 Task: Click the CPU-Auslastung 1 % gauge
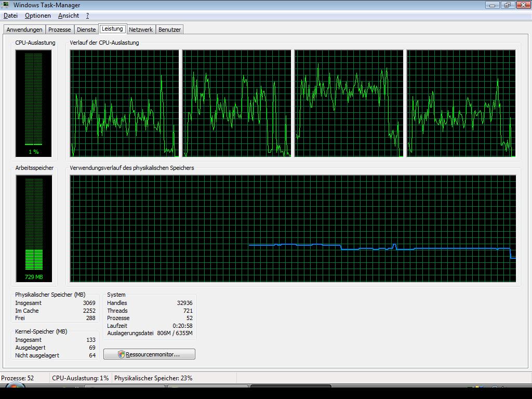click(x=34, y=103)
